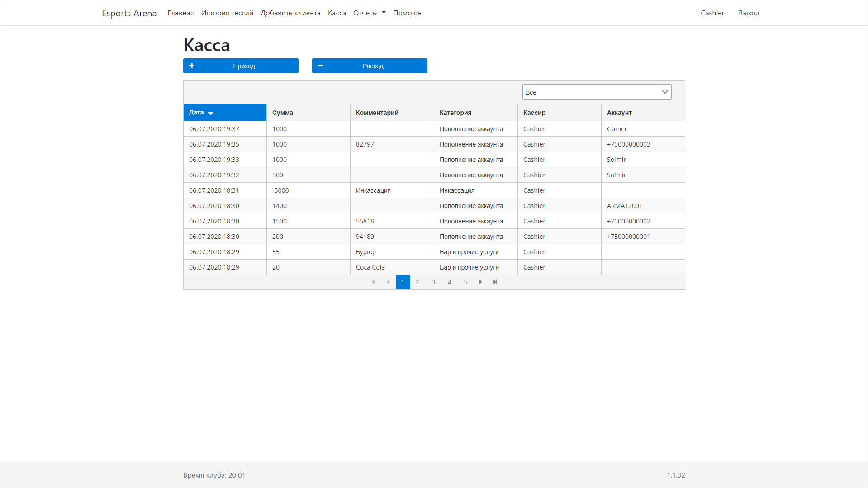The height and width of the screenshot is (488, 868).
Task: Click the Выход logout link
Action: [x=749, y=13]
